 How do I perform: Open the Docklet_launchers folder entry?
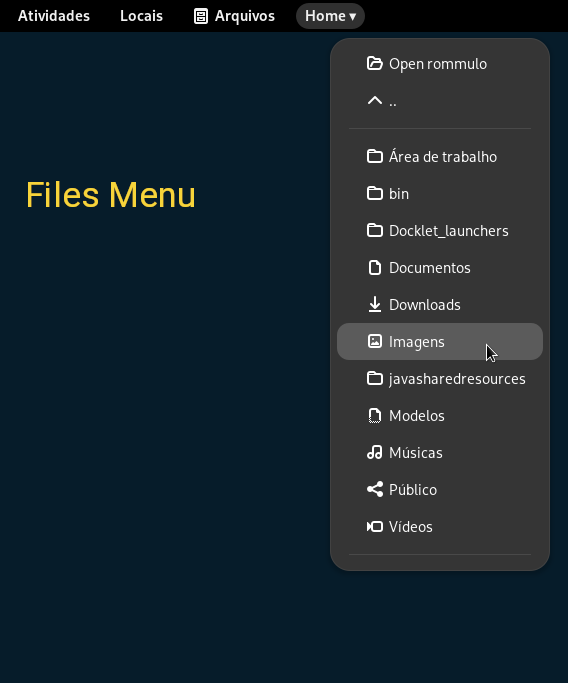440,230
